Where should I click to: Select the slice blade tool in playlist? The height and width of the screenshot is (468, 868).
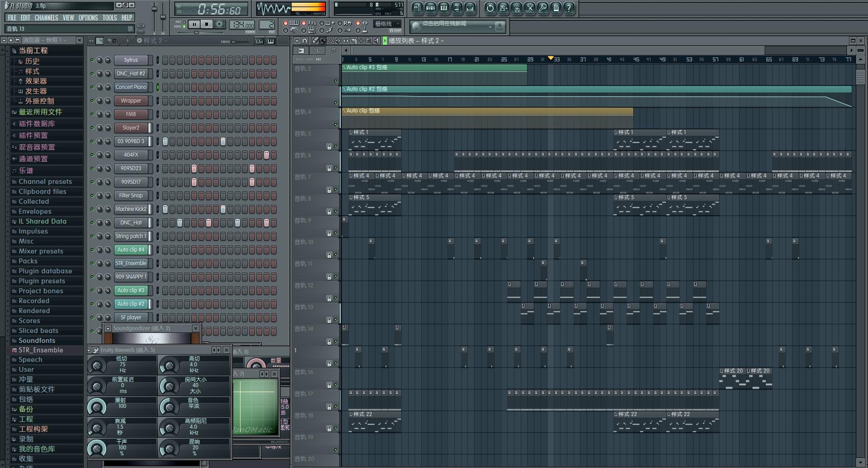pos(354,41)
